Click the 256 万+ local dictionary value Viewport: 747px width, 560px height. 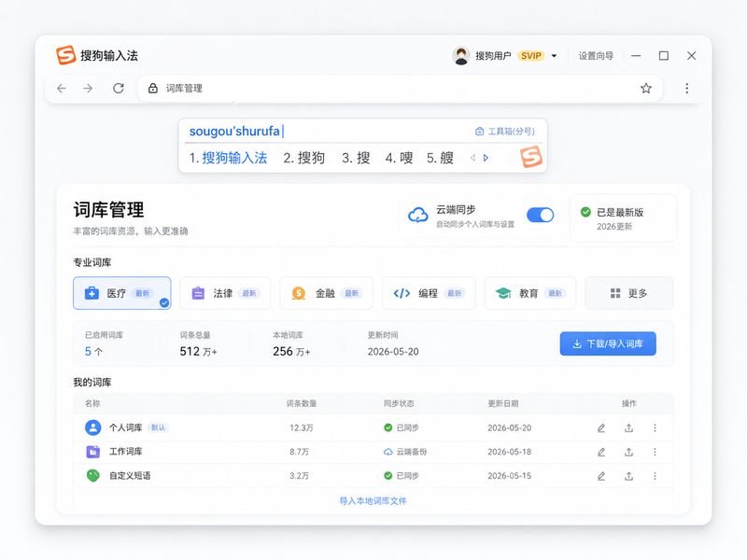coord(291,352)
